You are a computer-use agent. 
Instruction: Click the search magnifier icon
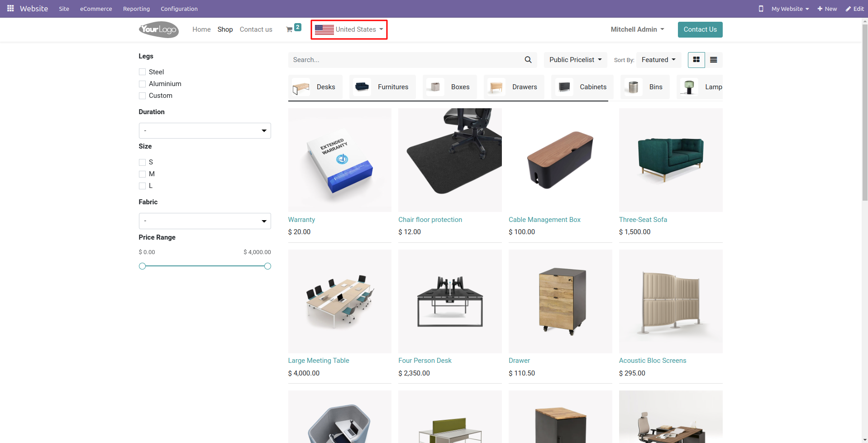point(528,60)
